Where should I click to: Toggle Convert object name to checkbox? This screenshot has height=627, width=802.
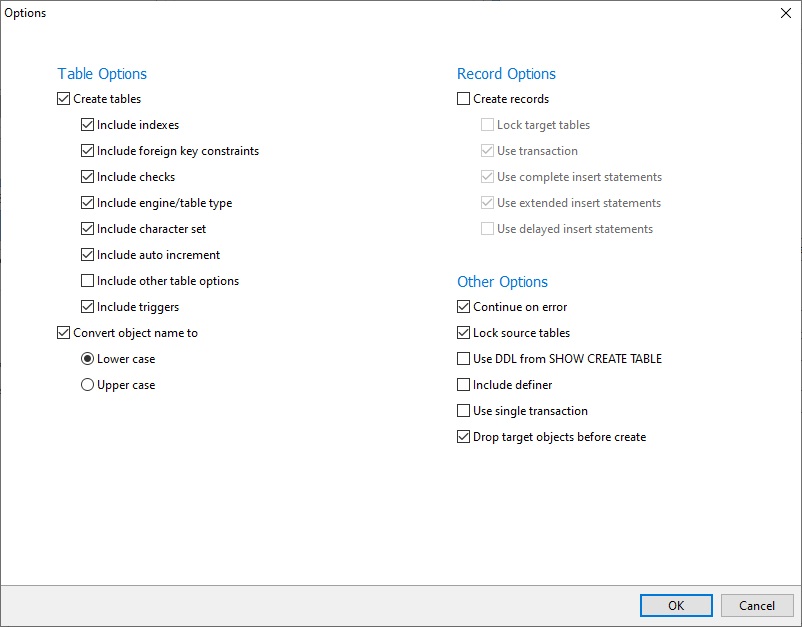(x=65, y=333)
